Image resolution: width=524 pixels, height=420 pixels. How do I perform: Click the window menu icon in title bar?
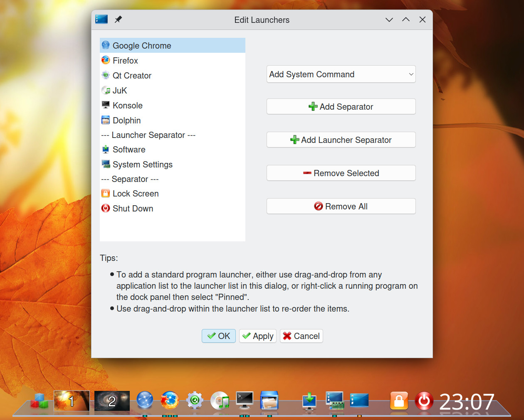click(101, 19)
